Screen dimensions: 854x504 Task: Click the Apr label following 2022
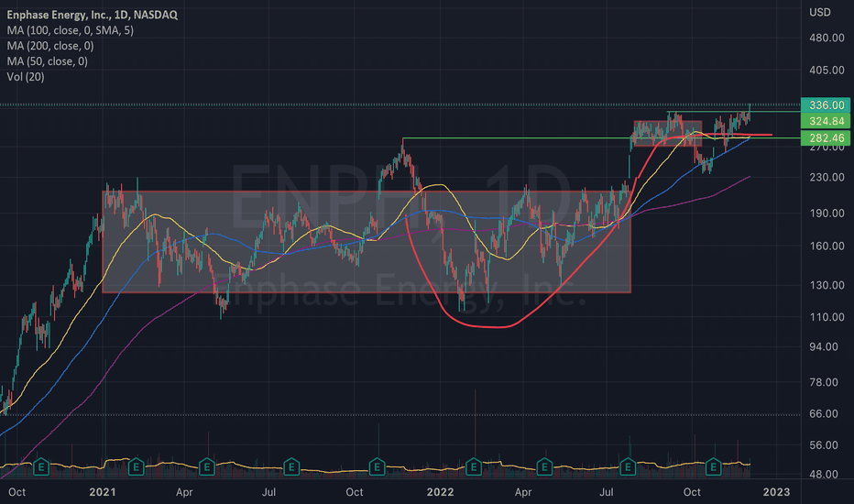[x=523, y=492]
